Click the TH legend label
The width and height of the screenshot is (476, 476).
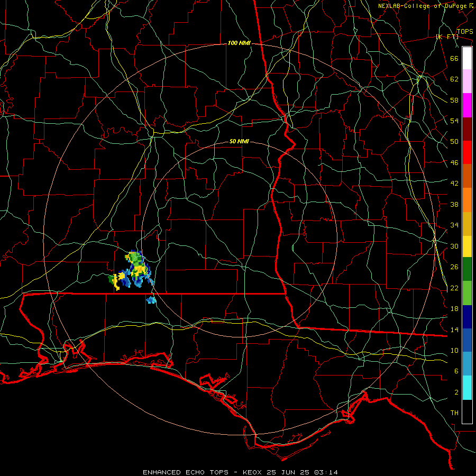click(454, 413)
